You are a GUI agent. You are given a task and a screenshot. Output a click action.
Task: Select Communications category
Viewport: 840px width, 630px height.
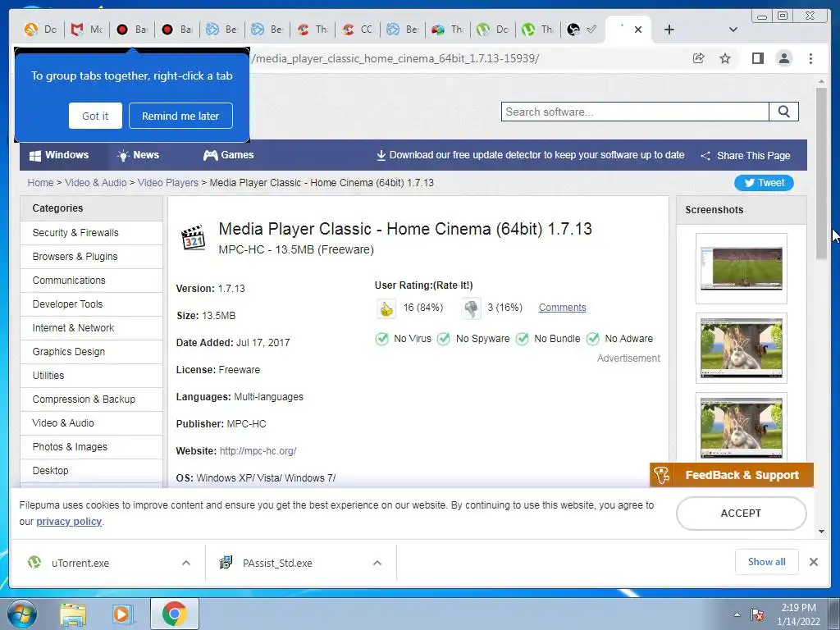pyautogui.click(x=92, y=281)
